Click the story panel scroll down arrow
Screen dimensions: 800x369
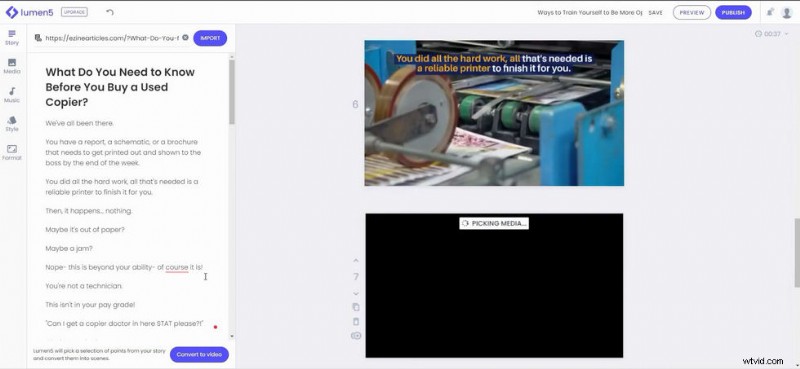coord(232,336)
